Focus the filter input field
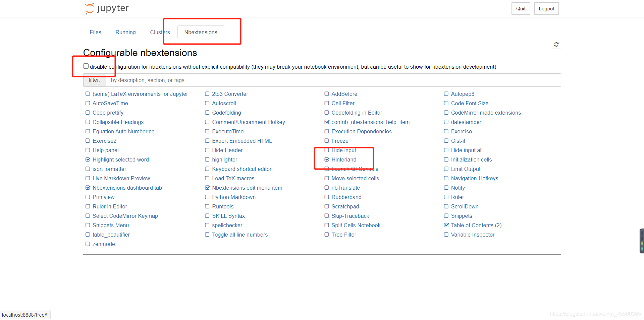 click(x=333, y=80)
